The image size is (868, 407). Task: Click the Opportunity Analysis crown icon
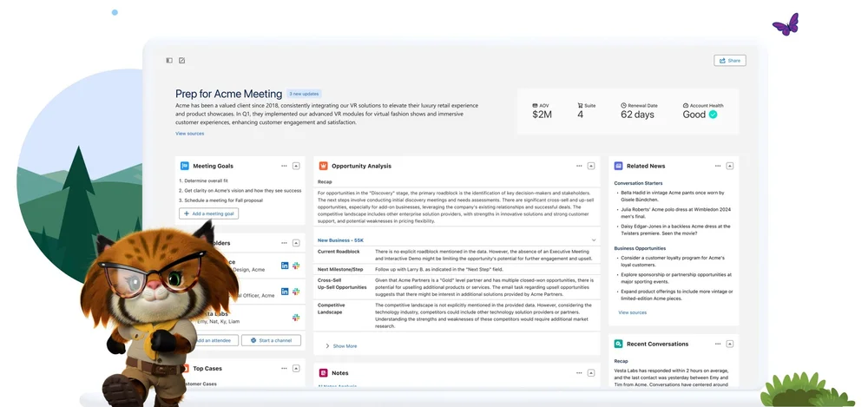tap(323, 166)
